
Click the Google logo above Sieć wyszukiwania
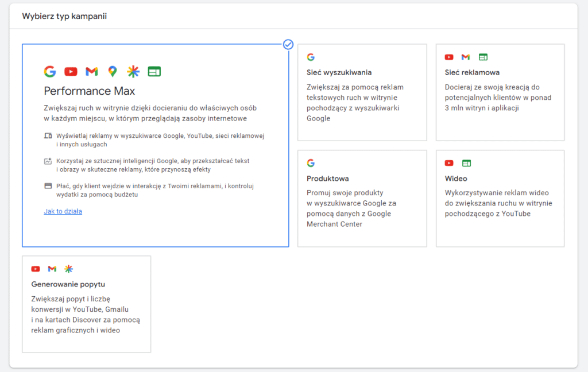click(311, 57)
